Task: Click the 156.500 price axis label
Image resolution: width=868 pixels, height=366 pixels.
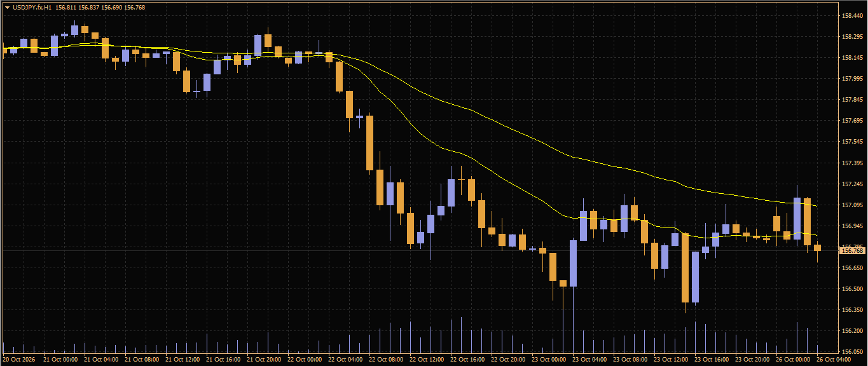Action: click(852, 289)
